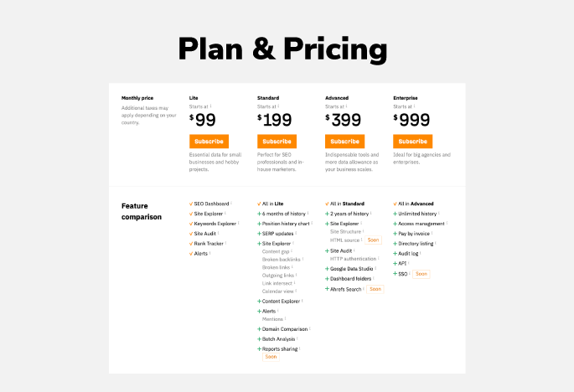Click the Unlimited history feature
This screenshot has width=574, height=392.
(x=416, y=214)
